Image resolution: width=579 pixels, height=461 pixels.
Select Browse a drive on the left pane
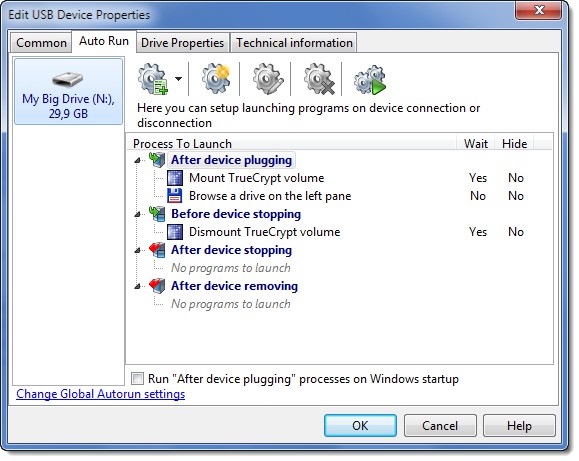point(270,196)
